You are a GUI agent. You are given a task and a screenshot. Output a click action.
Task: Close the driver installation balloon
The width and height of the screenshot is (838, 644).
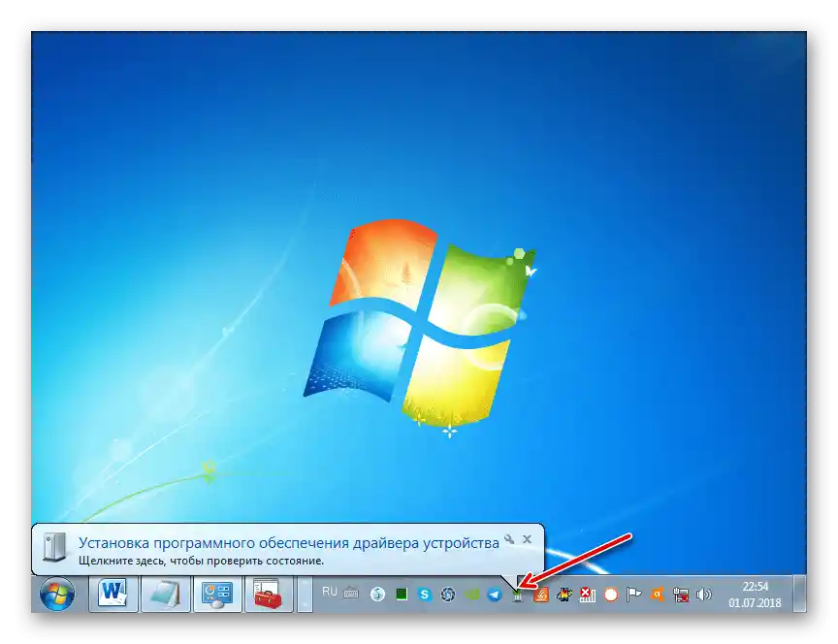[x=527, y=539]
